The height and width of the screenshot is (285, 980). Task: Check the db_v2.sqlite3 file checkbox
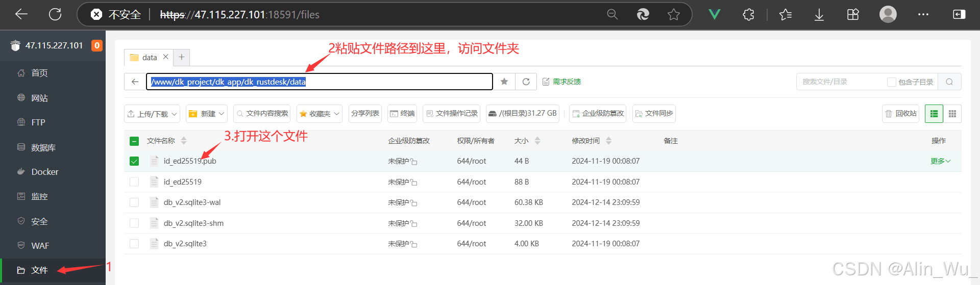pos(134,244)
